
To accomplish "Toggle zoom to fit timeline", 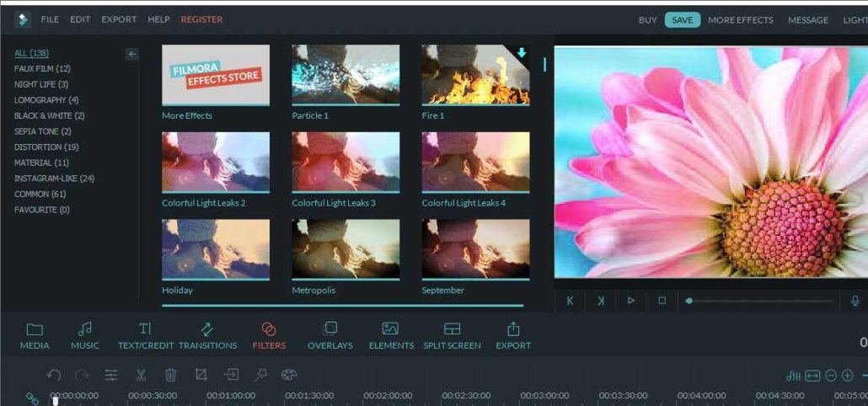I will [x=812, y=376].
